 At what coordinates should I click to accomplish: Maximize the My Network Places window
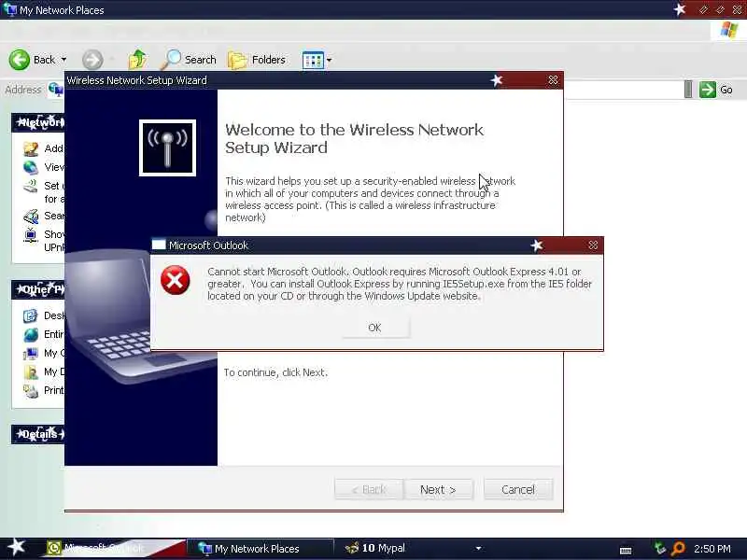(x=719, y=9)
